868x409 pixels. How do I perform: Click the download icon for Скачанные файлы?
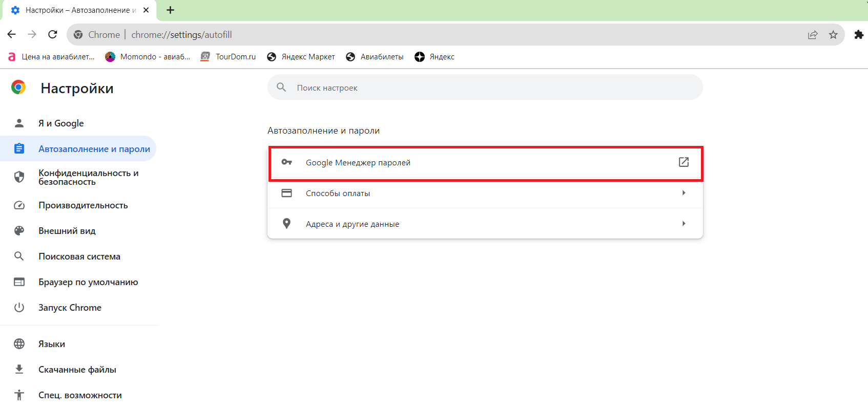click(19, 369)
